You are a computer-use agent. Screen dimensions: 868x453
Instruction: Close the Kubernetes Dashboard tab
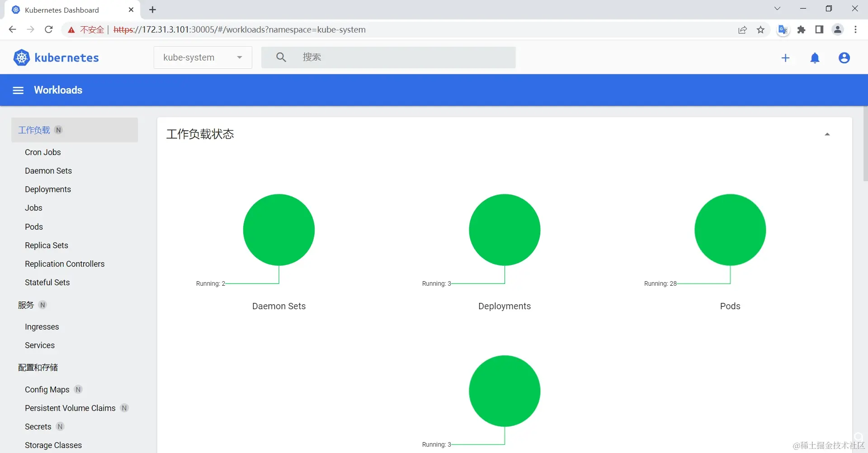tap(131, 9)
